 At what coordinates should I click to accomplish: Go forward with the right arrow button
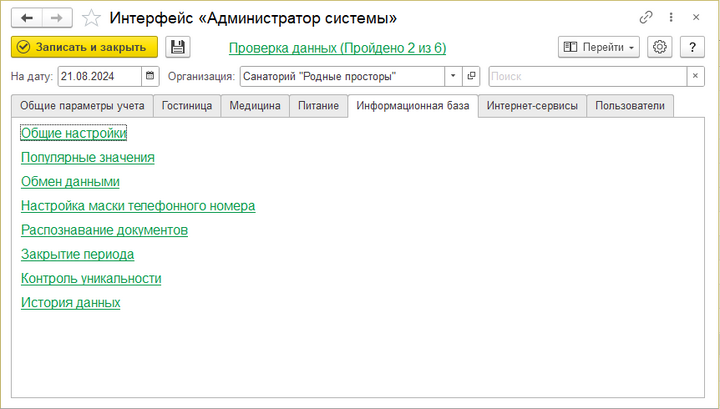(x=57, y=18)
